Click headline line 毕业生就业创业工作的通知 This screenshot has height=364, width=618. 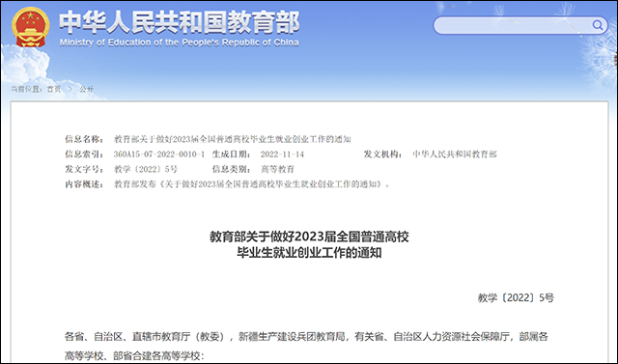point(309,253)
